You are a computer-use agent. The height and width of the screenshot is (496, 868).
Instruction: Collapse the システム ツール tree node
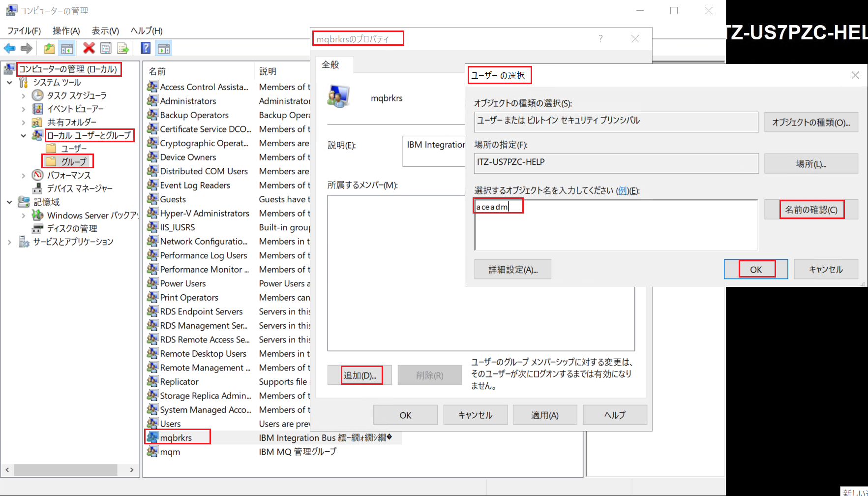pos(9,82)
